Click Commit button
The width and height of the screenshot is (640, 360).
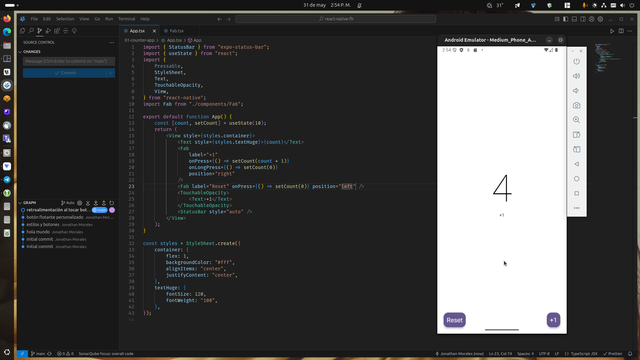point(64,73)
